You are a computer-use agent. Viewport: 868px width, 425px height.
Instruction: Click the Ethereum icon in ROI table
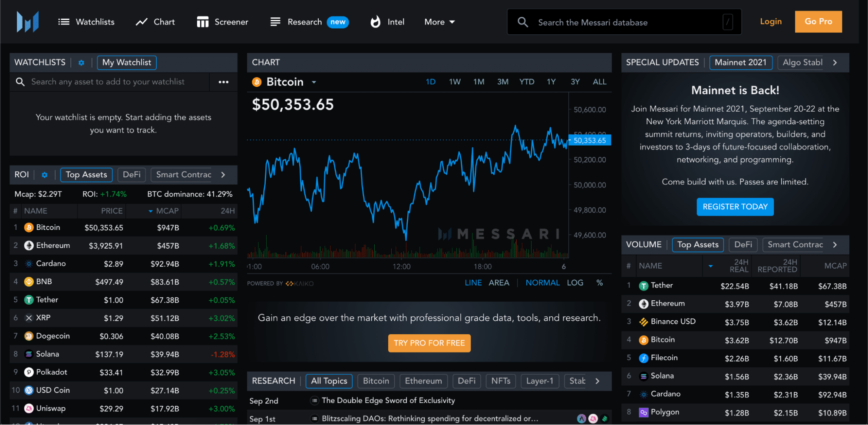29,246
